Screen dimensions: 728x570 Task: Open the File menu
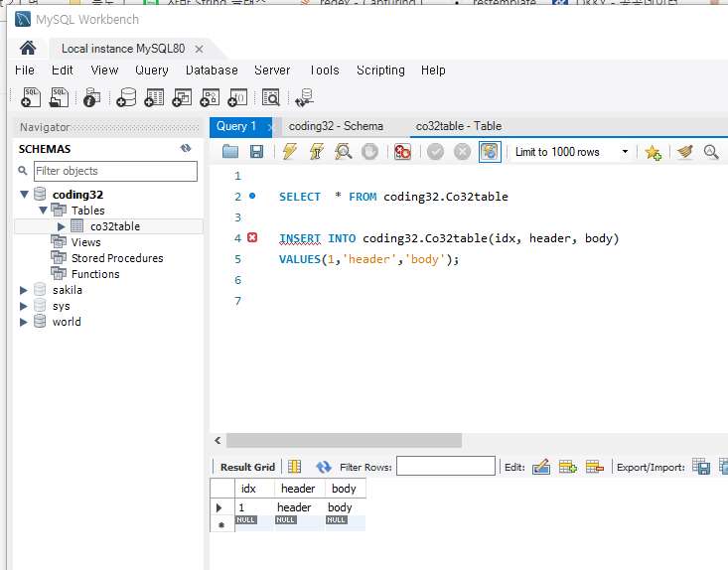coord(24,71)
